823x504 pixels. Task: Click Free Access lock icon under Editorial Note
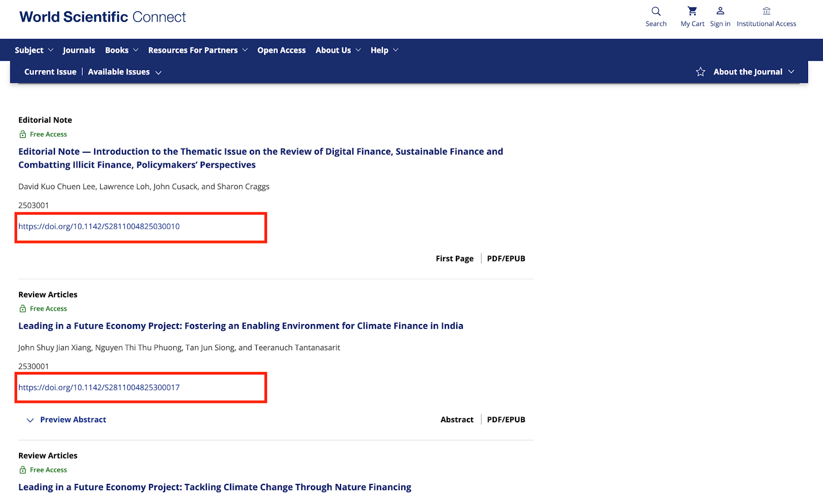pyautogui.click(x=23, y=134)
